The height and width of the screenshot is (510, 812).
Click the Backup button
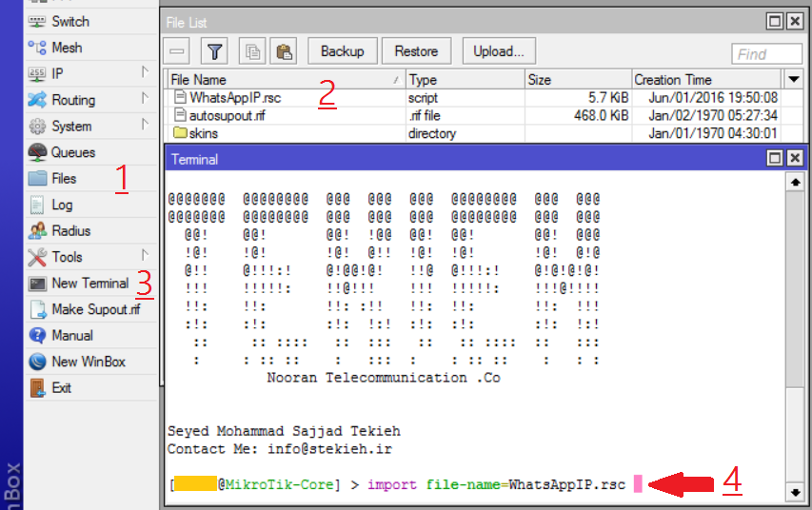coord(343,51)
